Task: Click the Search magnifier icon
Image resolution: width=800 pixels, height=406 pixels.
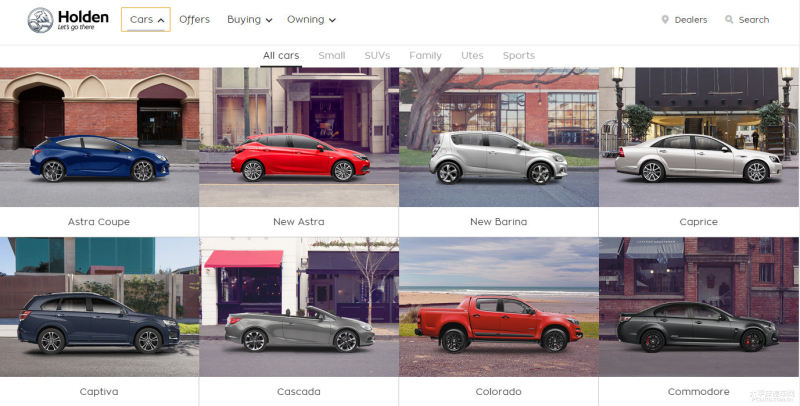Action: [730, 20]
